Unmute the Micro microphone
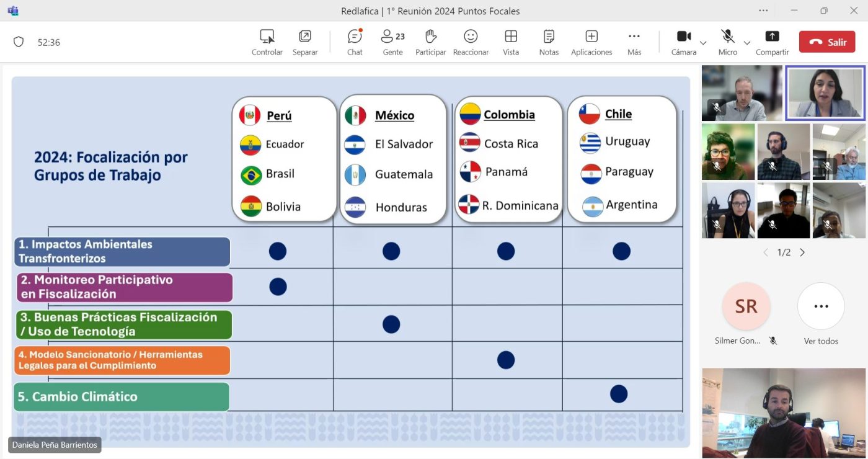 click(727, 42)
